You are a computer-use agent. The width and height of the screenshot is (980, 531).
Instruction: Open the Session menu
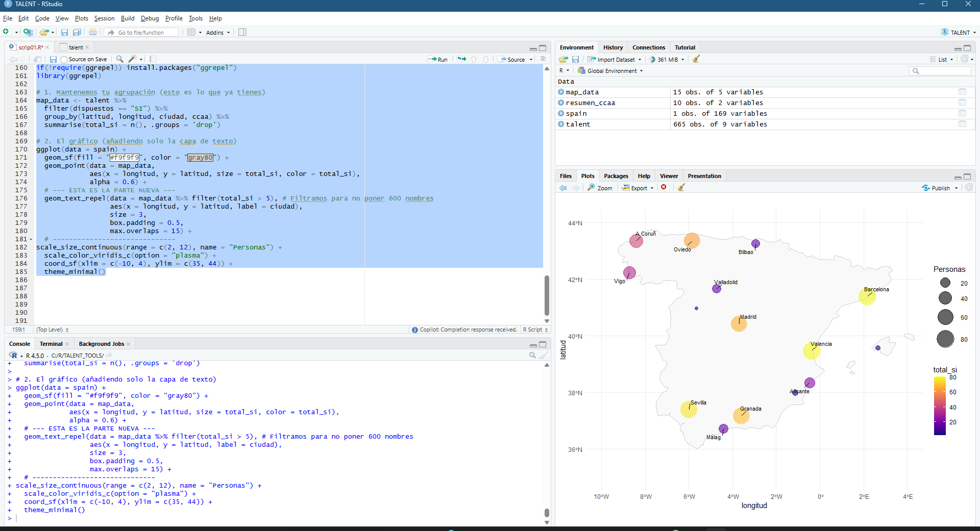point(104,18)
